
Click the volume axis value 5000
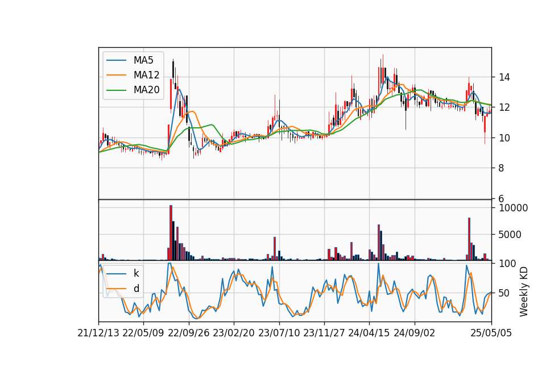(510, 235)
